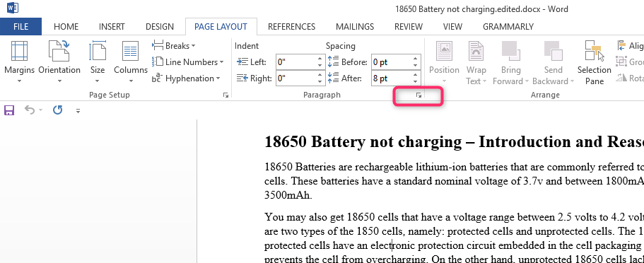The width and height of the screenshot is (644, 263).
Task: Switch to the REVIEW tab
Action: tap(409, 27)
